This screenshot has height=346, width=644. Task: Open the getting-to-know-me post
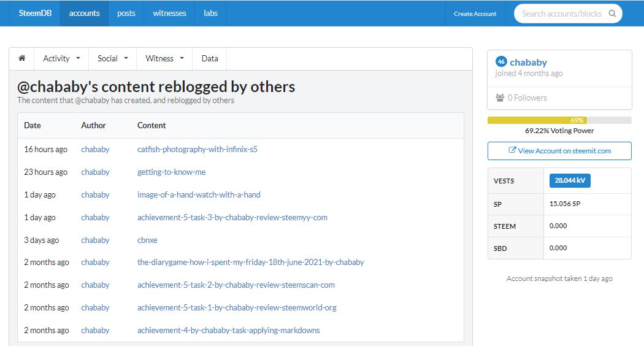[x=171, y=172]
